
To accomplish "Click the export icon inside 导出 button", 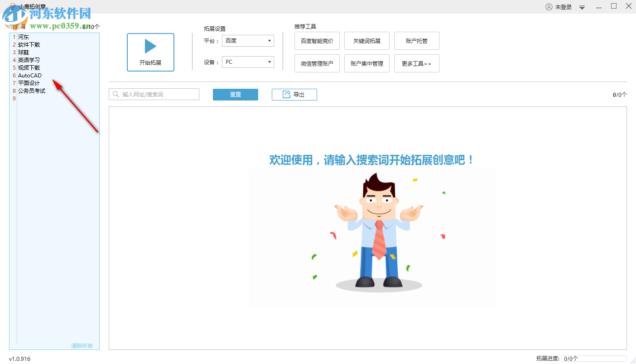I will click(286, 94).
